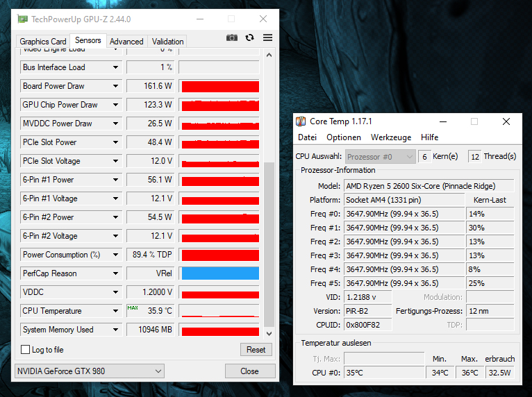
Task: Click the 1.2000 V VDDC value
Action: click(151, 292)
